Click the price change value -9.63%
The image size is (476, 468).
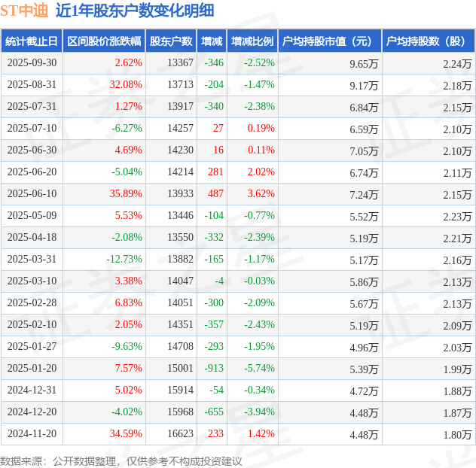pyautogui.click(x=127, y=346)
